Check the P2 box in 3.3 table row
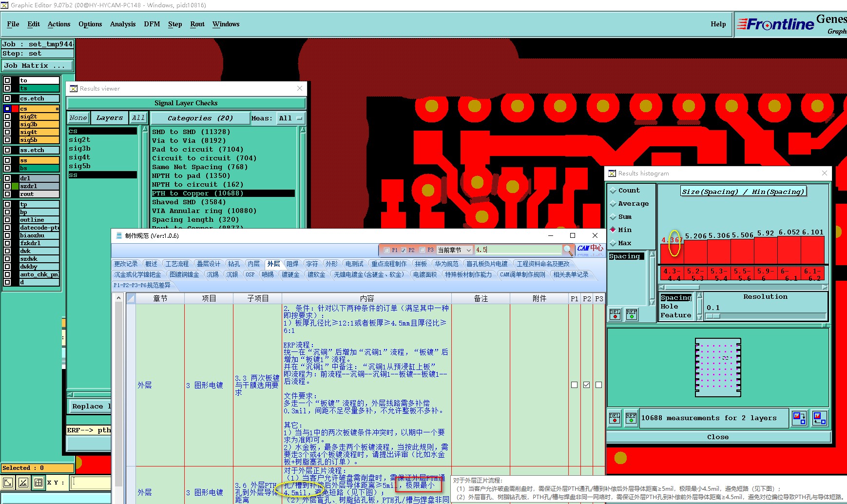 [x=587, y=385]
